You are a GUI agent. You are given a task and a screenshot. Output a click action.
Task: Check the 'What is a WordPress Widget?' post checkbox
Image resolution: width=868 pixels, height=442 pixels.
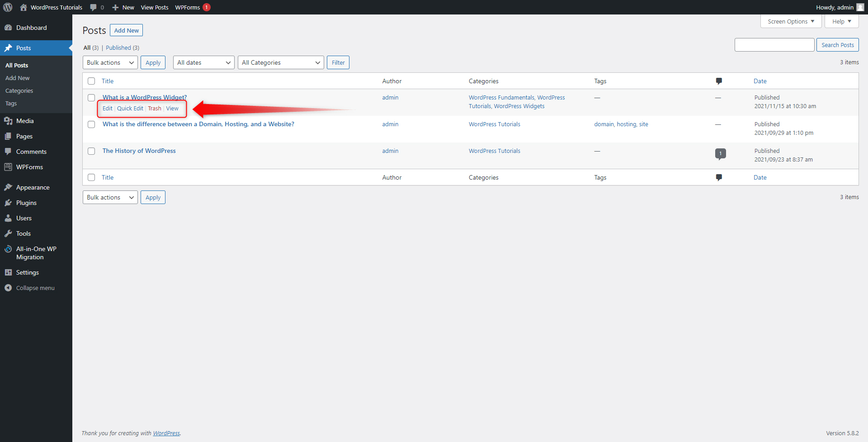(x=91, y=98)
